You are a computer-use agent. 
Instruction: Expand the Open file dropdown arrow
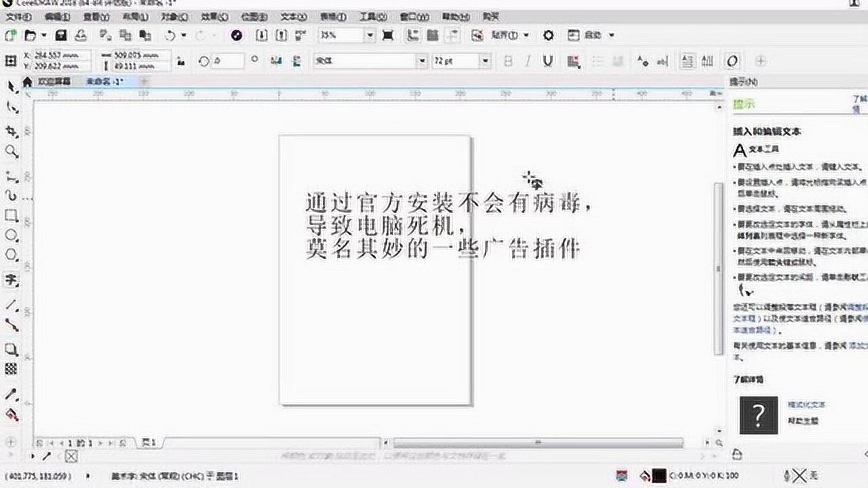coord(44,35)
